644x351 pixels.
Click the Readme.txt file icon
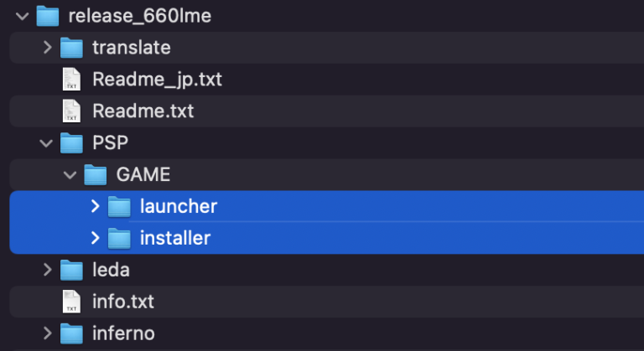point(72,111)
